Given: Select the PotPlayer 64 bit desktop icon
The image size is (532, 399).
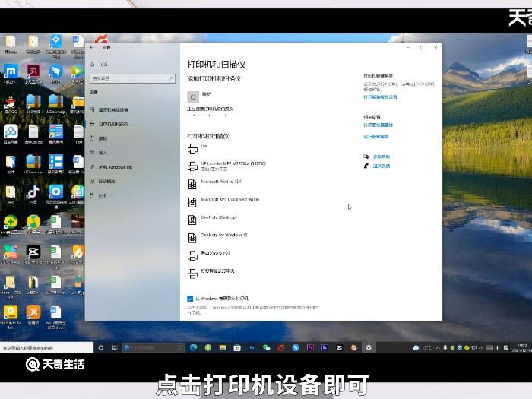Looking at the screenshot, I should coord(11,317).
